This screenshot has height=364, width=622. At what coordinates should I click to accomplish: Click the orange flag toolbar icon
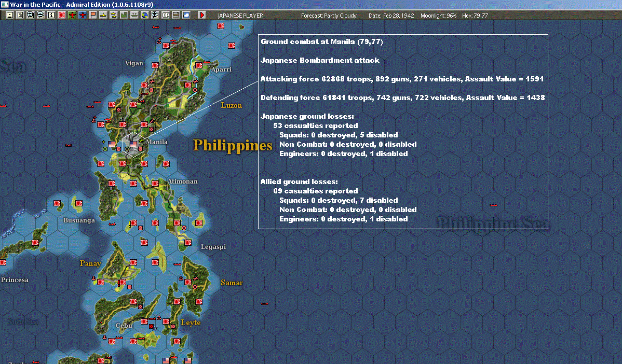point(93,15)
